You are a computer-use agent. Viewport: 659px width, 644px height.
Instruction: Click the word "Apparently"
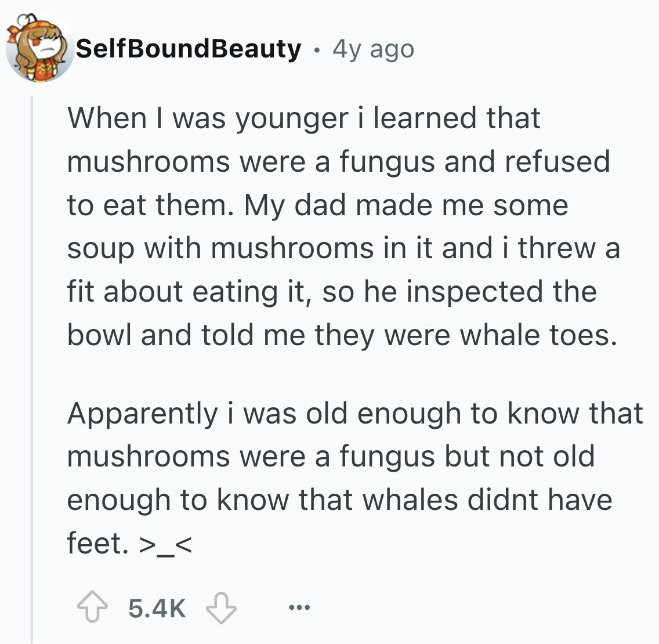[143, 414]
